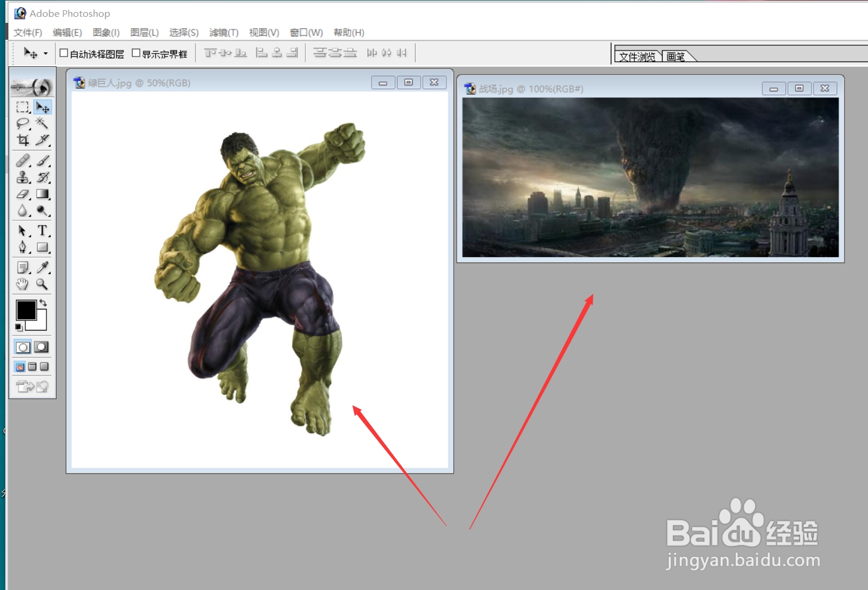Open the 图象(I) menu

[106, 33]
